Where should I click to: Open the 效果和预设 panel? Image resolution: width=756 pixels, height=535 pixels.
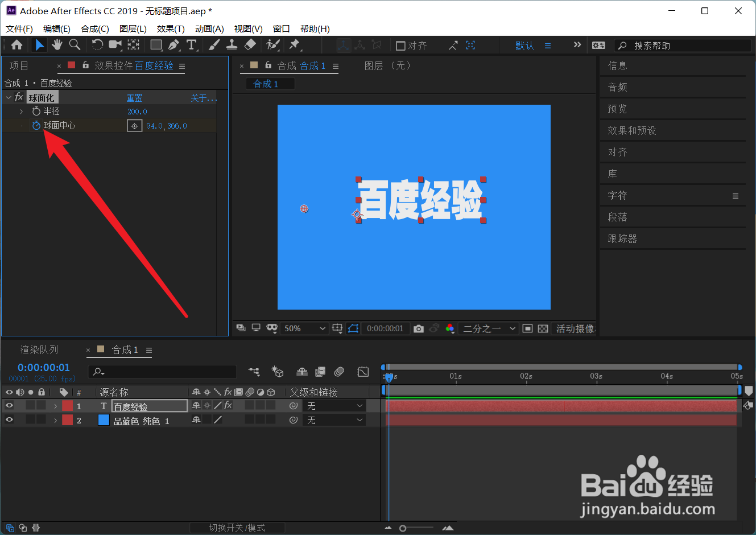click(x=632, y=130)
